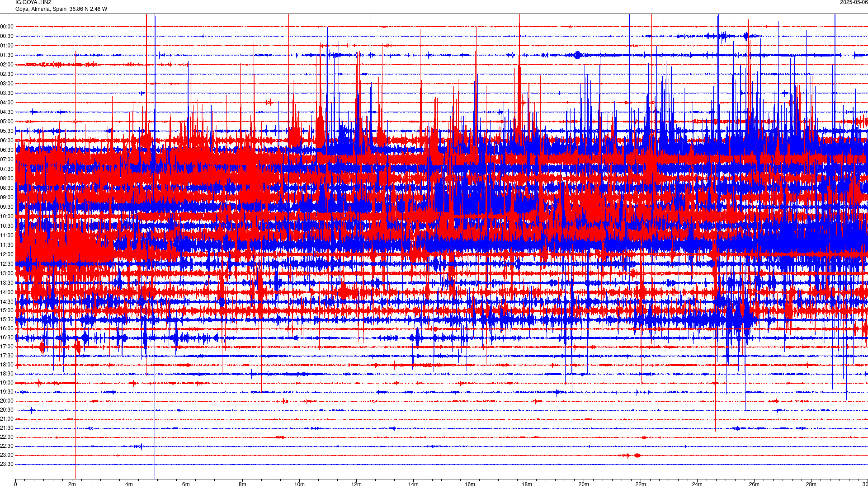Click the 09:30 time row label
The image size is (868, 488).
click(x=7, y=207)
